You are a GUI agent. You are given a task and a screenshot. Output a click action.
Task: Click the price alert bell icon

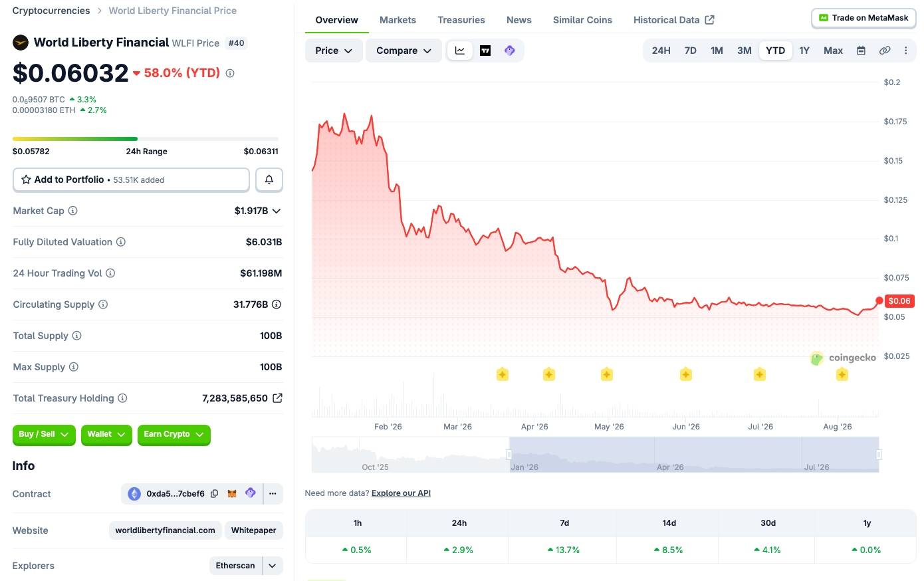click(x=269, y=179)
